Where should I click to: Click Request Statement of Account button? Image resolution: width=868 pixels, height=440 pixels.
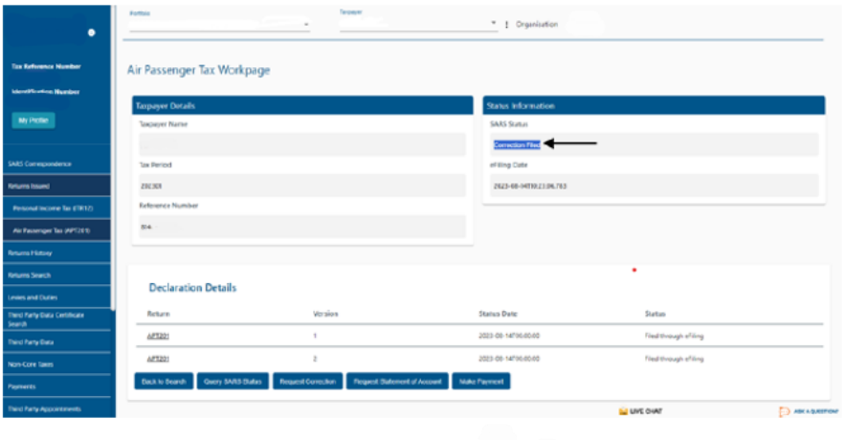pos(396,381)
